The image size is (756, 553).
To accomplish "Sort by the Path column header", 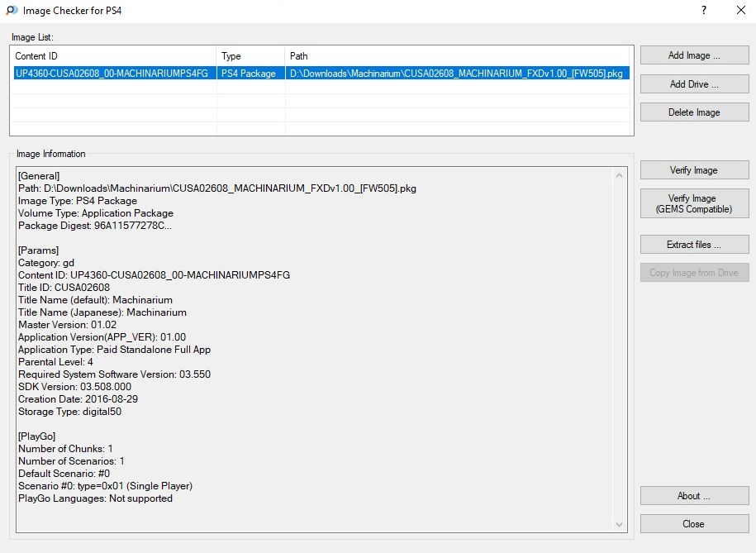I will tap(457, 56).
